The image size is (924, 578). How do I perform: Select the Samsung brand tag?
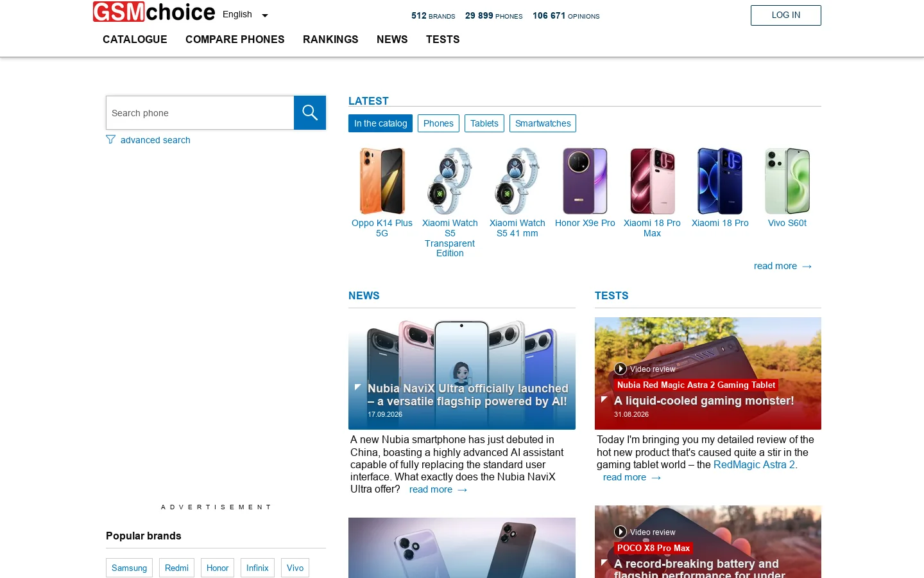pos(129,568)
